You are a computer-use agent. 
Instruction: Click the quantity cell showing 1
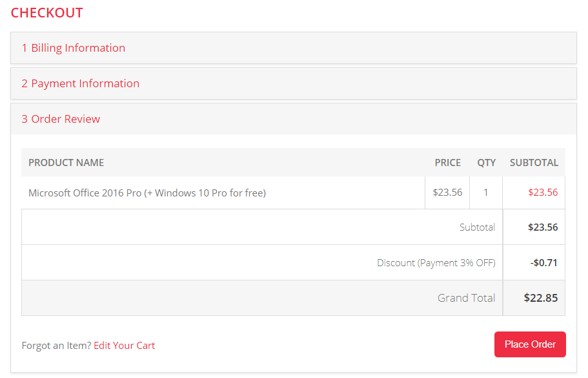(x=486, y=193)
